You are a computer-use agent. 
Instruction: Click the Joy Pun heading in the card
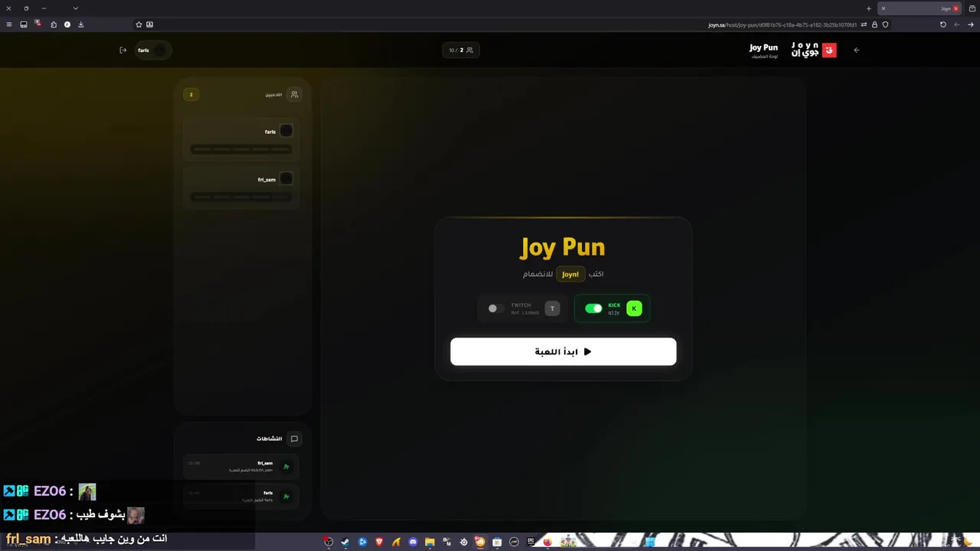(x=563, y=247)
